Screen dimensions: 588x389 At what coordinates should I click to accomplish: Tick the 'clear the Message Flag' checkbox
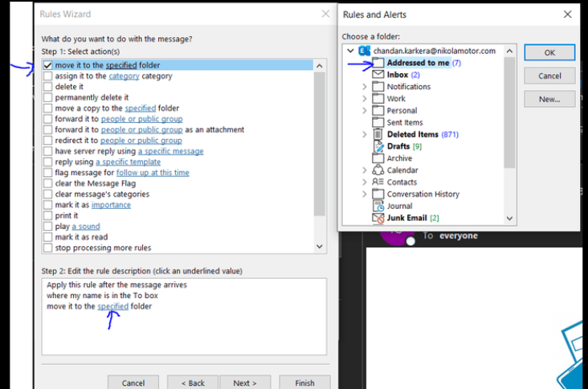coord(47,183)
